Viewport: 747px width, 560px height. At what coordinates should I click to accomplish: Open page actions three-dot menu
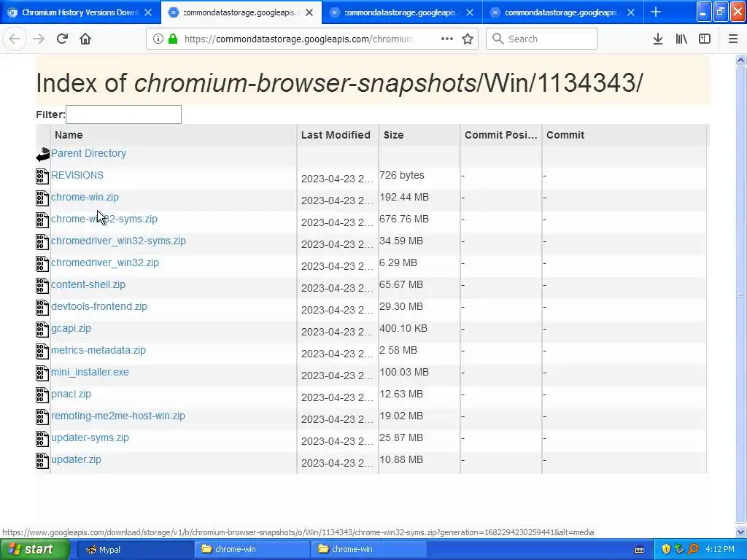[x=447, y=39]
